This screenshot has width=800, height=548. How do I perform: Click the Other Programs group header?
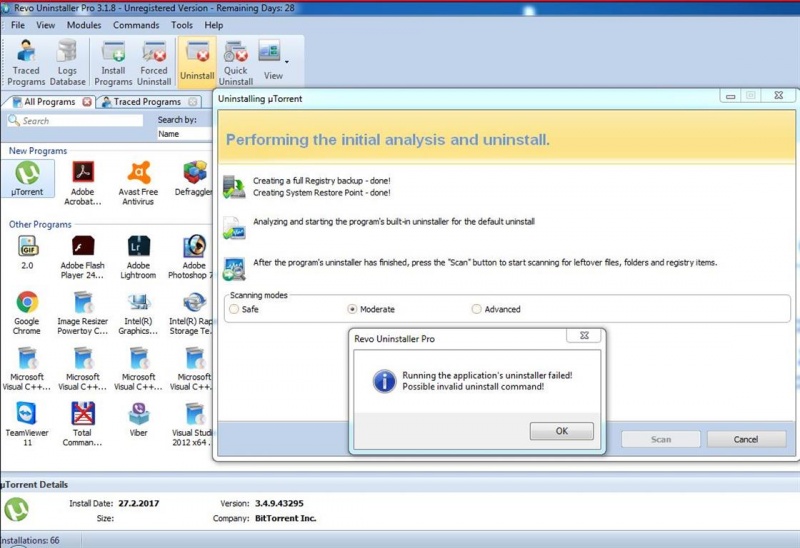coord(40,225)
